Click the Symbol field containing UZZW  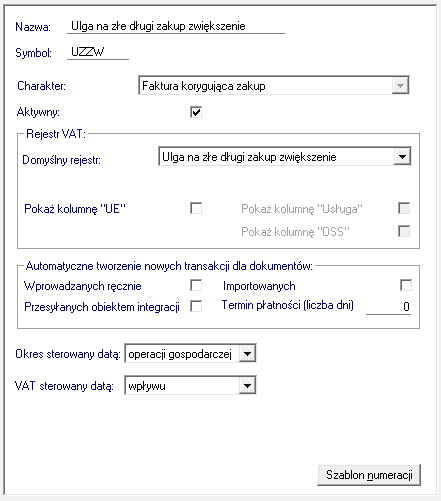coord(98,52)
